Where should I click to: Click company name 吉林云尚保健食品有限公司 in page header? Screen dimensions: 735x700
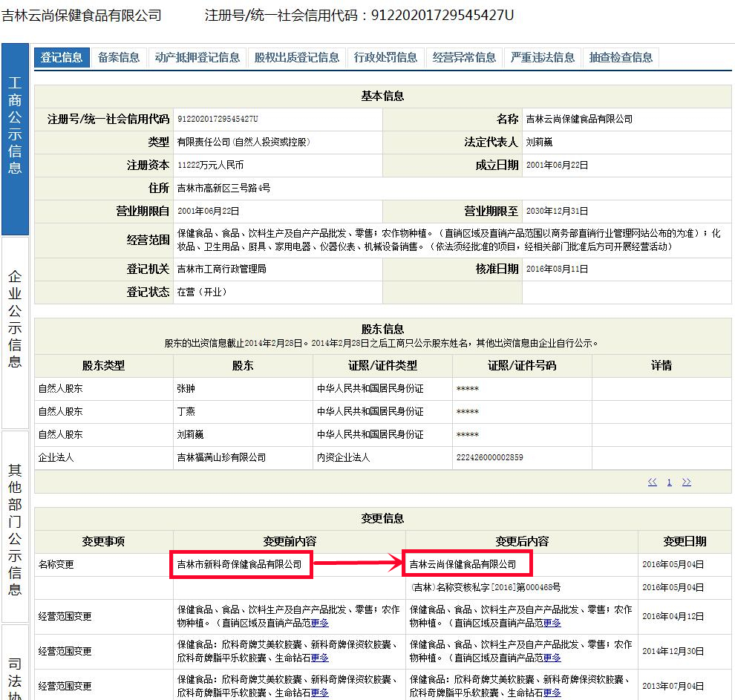(82, 16)
